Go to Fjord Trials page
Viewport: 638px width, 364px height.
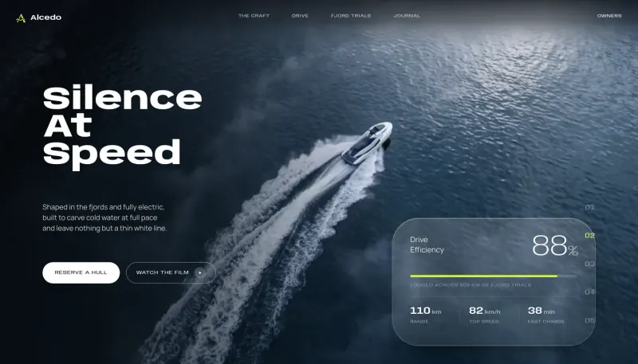click(351, 16)
